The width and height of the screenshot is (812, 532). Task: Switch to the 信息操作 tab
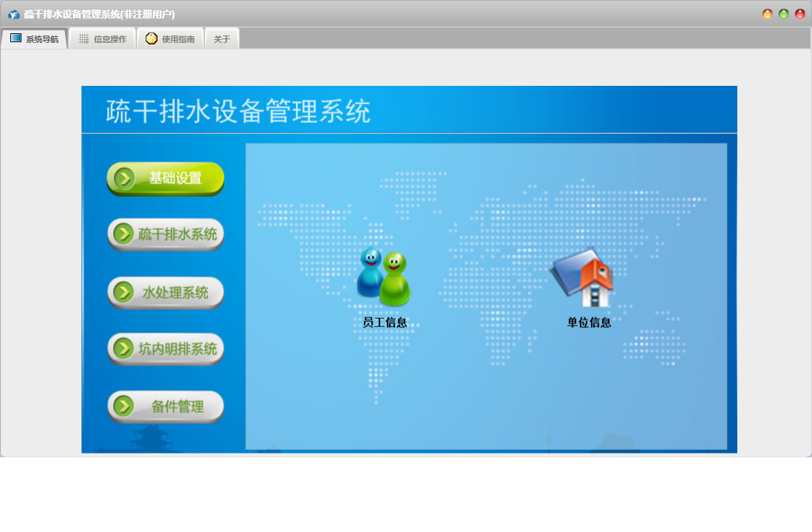point(103,39)
